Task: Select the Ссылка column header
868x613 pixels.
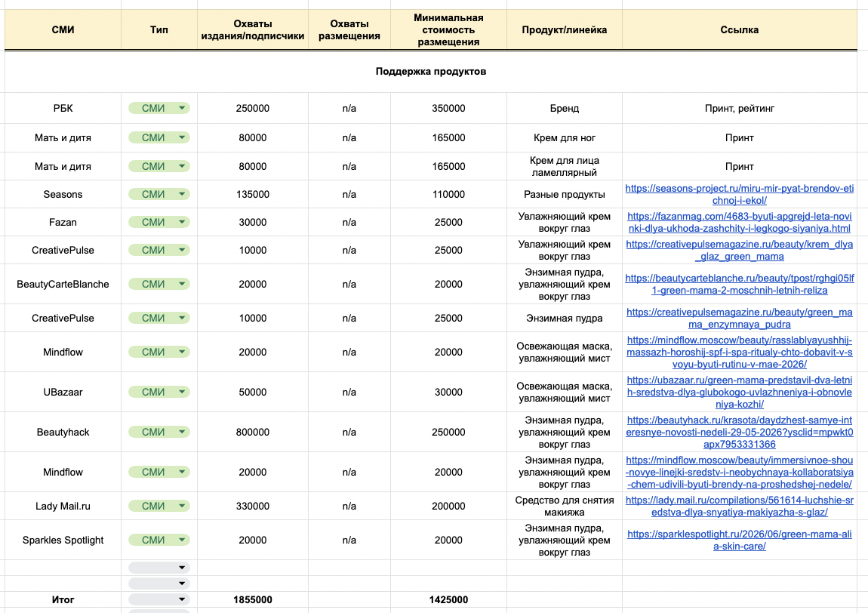Action: [739, 29]
